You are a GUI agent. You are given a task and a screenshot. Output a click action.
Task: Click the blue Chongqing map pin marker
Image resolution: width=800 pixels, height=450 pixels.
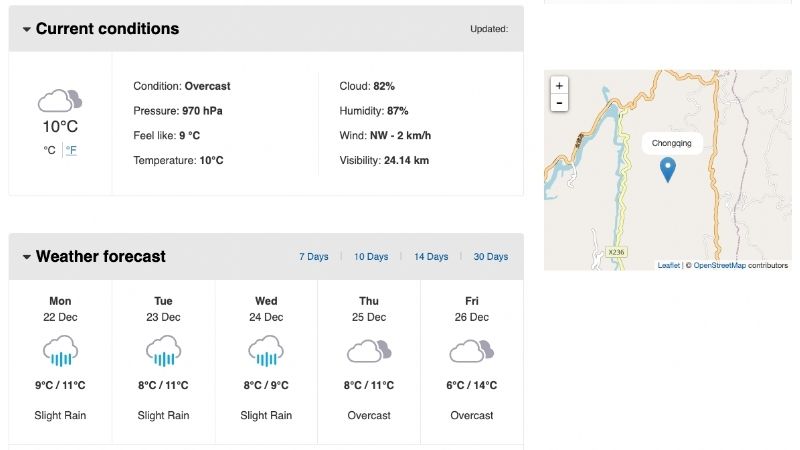coord(669,170)
